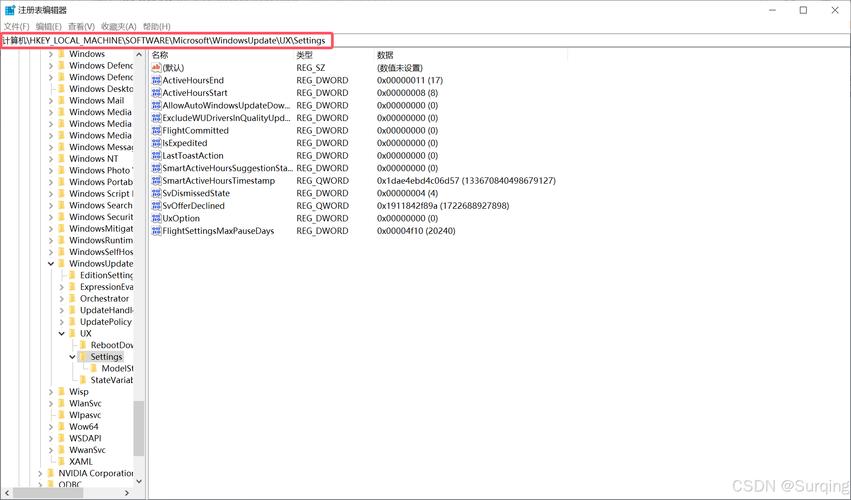Select the ModelSt subkey tree item

pos(117,368)
